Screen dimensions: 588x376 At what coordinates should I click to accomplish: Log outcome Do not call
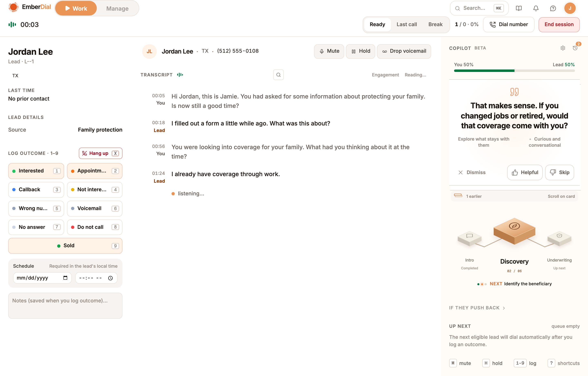click(95, 227)
